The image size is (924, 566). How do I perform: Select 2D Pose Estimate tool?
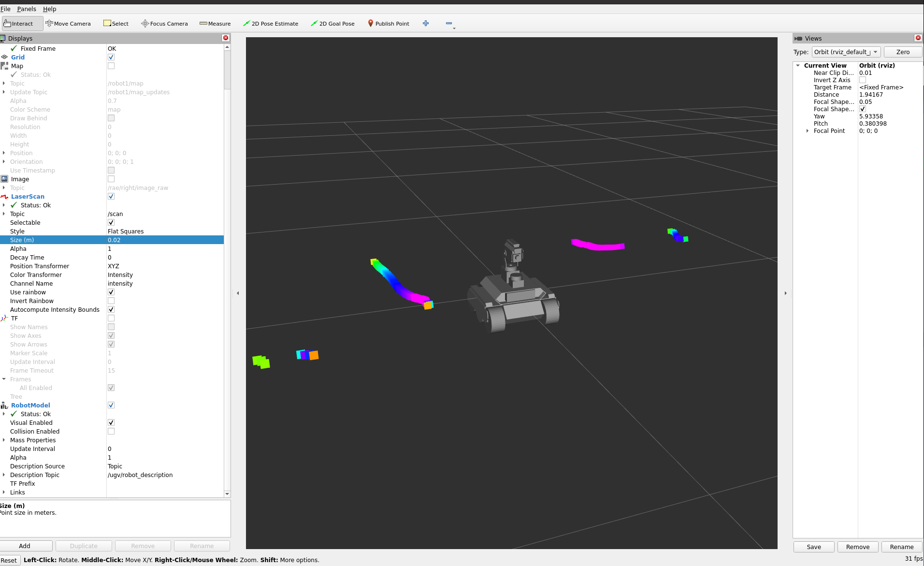(271, 23)
